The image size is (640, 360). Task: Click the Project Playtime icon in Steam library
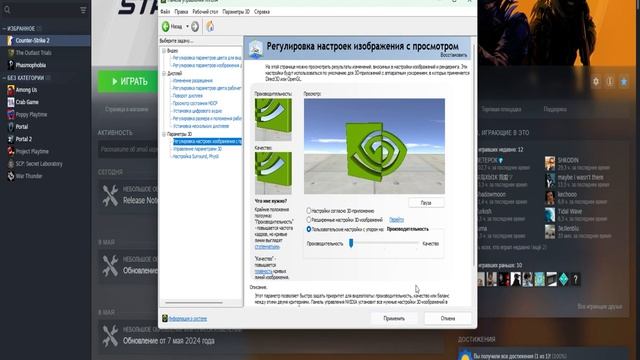click(x=11, y=151)
